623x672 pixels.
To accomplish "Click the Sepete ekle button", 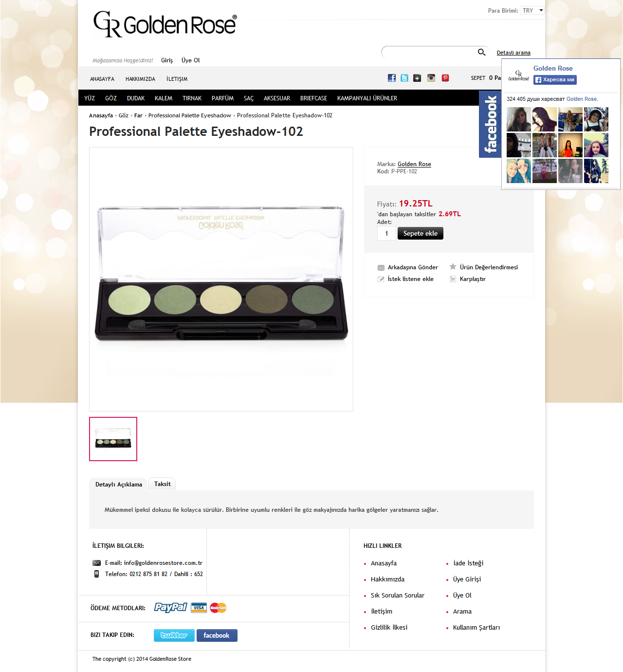I will tap(421, 233).
